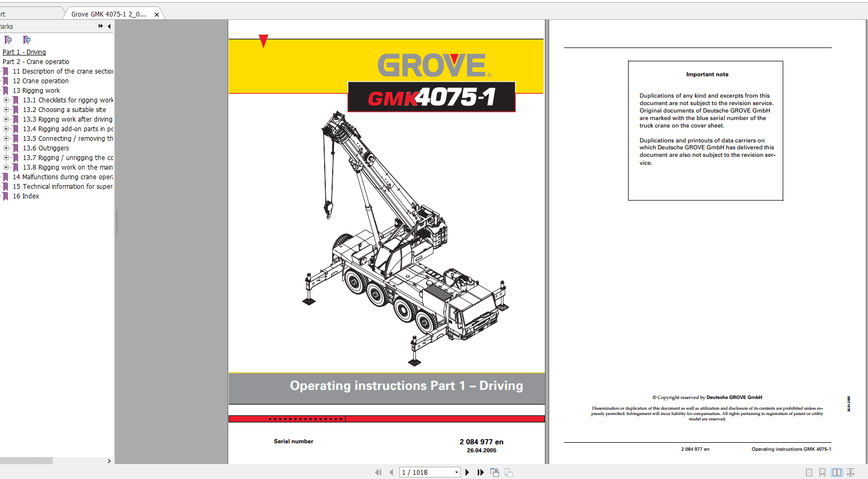Select bookmark 11 Description of the crane
This screenshot has width=868, height=479.
click(x=62, y=71)
